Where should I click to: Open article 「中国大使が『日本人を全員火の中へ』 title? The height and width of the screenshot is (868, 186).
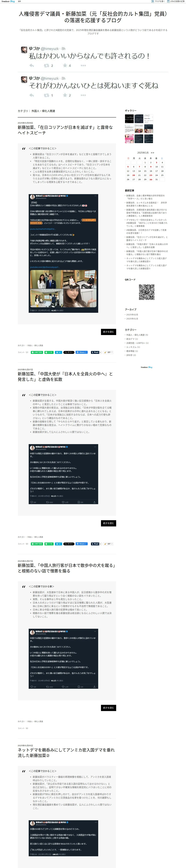tap(65, 376)
